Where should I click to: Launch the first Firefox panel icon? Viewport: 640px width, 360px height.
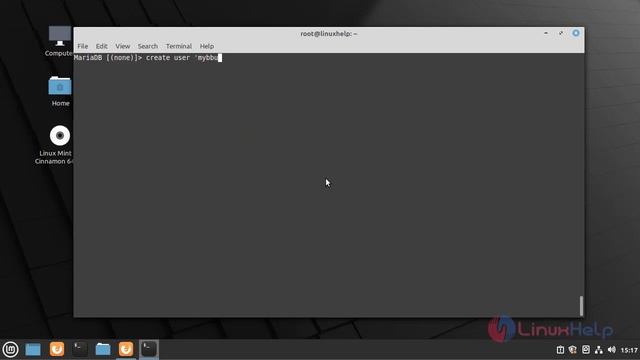click(57, 349)
